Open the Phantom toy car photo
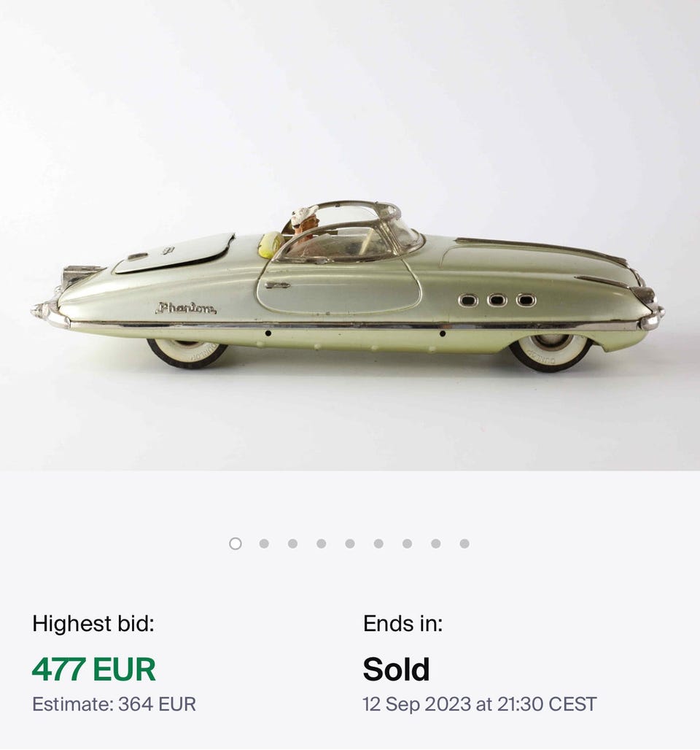This screenshot has width=700, height=750. pyautogui.click(x=350, y=236)
